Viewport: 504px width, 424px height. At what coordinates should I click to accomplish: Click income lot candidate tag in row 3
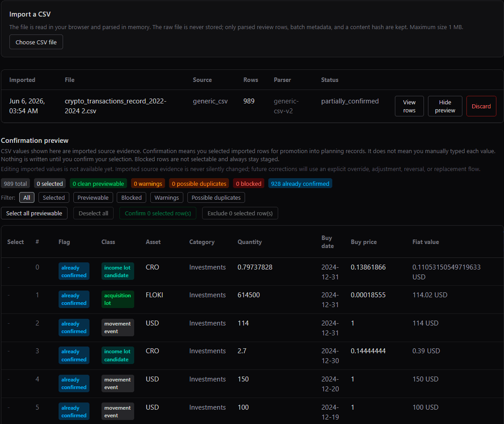point(118,355)
